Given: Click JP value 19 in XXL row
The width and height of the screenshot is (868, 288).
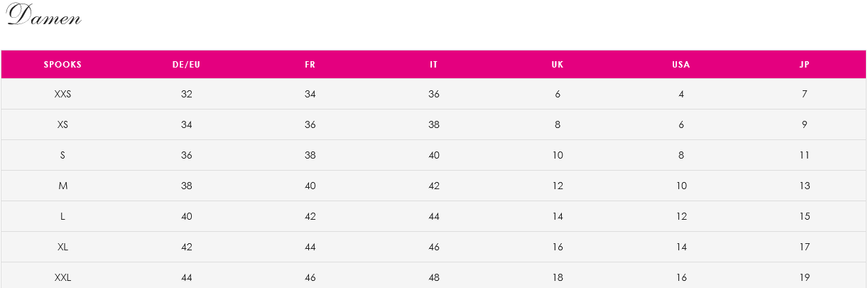Looking at the screenshot, I should (805, 277).
